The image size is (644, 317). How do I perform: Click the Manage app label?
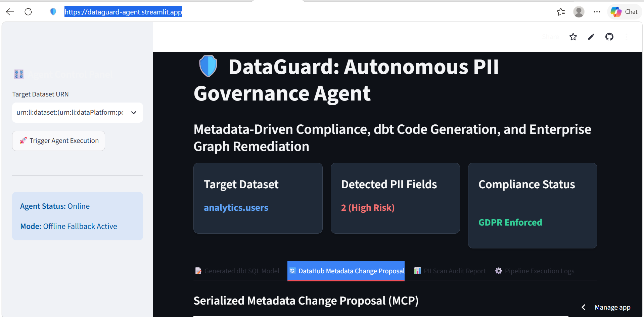click(x=612, y=307)
